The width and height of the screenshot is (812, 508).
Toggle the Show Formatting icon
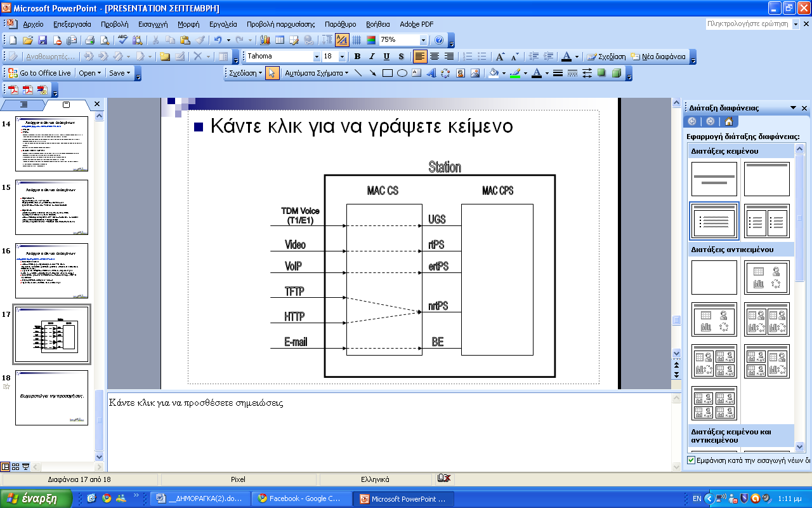[342, 40]
